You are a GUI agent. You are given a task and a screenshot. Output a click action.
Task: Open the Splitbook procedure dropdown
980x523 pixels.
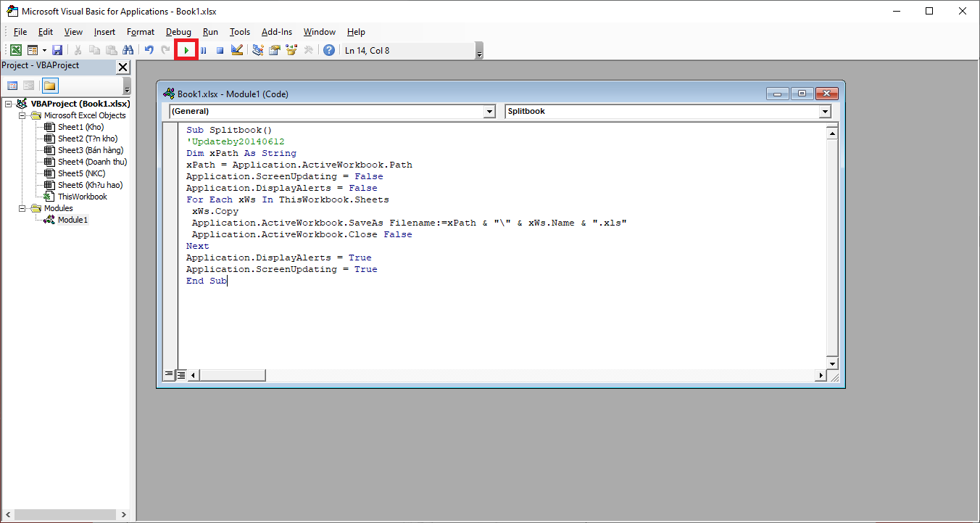pyautogui.click(x=824, y=112)
